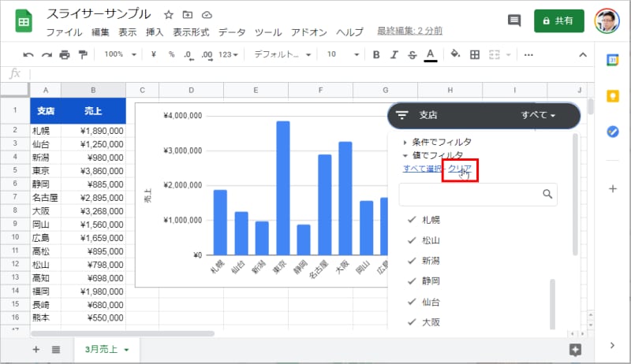Open the データ menu
The width and height of the screenshot is (631, 364).
point(232,32)
